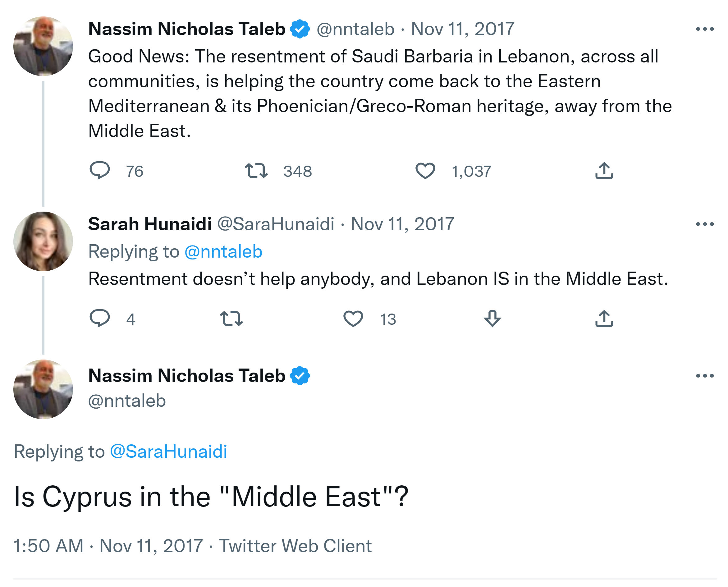The image size is (728, 587).
Task: Open more options on the Cyprus tweet
Action: point(705,376)
